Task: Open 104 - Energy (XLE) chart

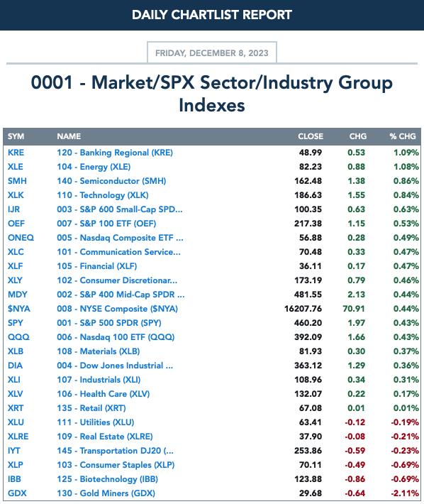Action: [x=94, y=167]
